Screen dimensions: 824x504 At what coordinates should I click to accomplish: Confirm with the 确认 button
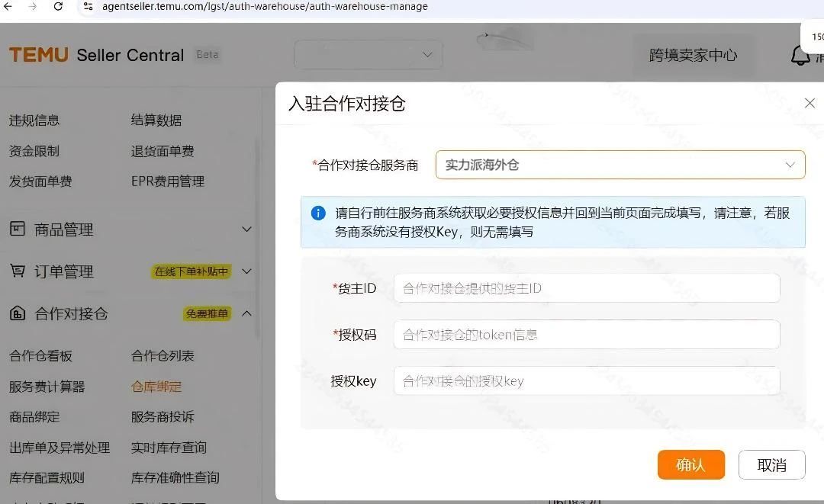click(691, 464)
